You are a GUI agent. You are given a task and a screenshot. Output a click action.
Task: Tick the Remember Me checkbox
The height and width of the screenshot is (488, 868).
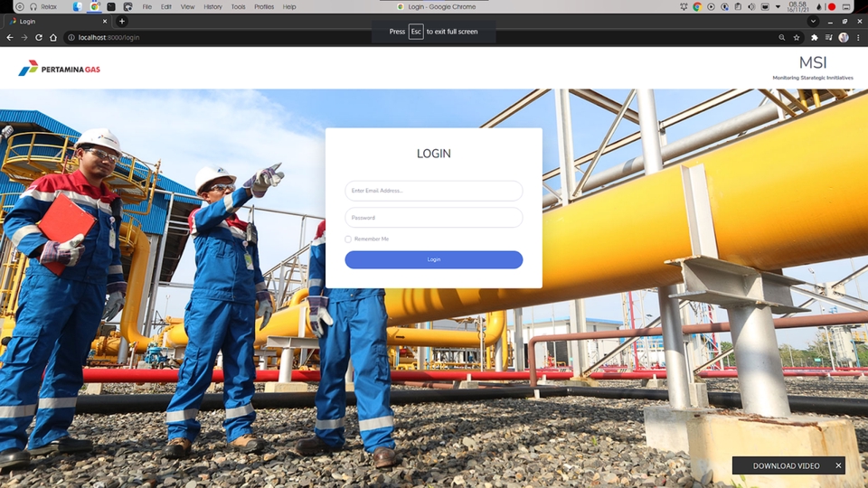(x=348, y=239)
